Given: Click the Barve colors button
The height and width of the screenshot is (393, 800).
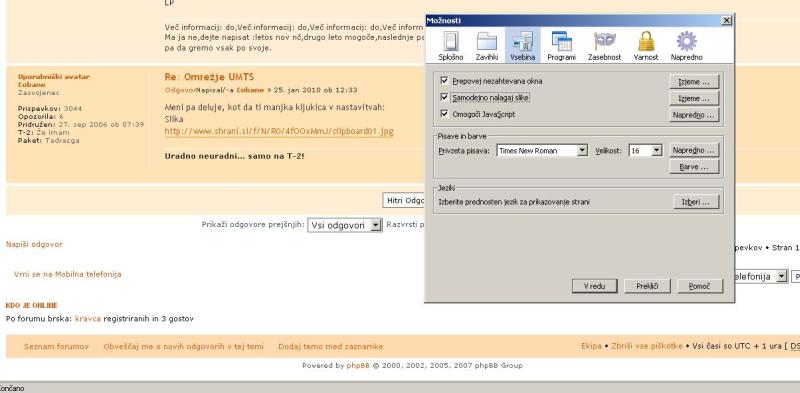Looking at the screenshot, I should point(694,167).
